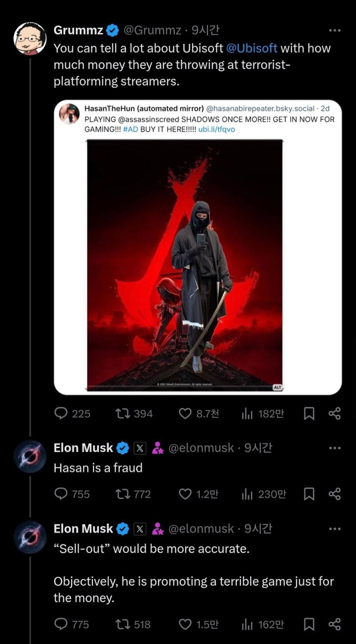Screen dimensions: 356x644
Task: Open more options on "Hasan is a fraud" reply
Action: coord(335,448)
